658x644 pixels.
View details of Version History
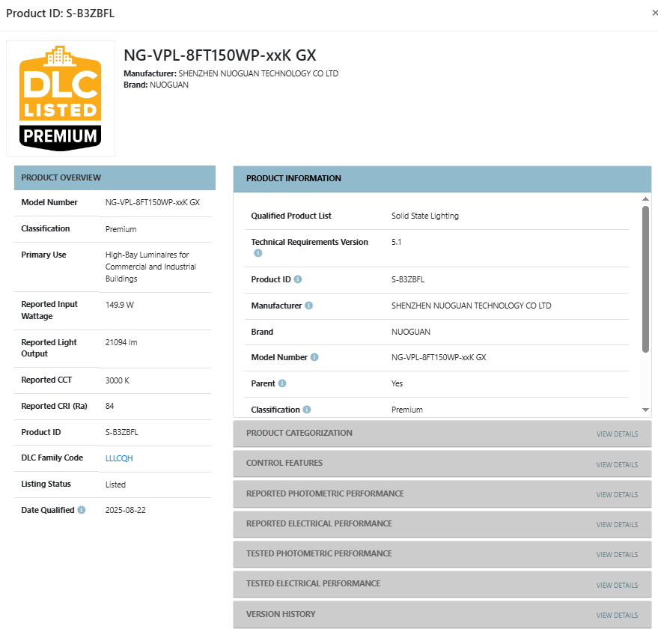617,615
